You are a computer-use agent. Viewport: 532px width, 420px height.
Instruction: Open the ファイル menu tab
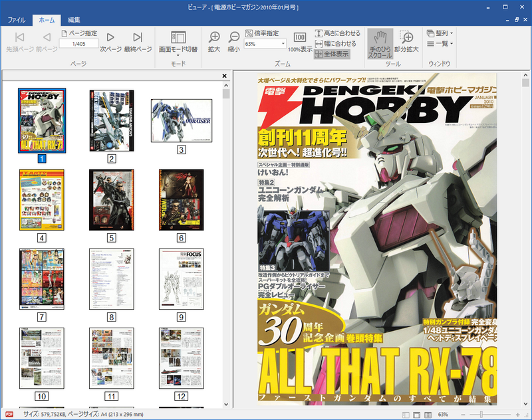[16, 20]
